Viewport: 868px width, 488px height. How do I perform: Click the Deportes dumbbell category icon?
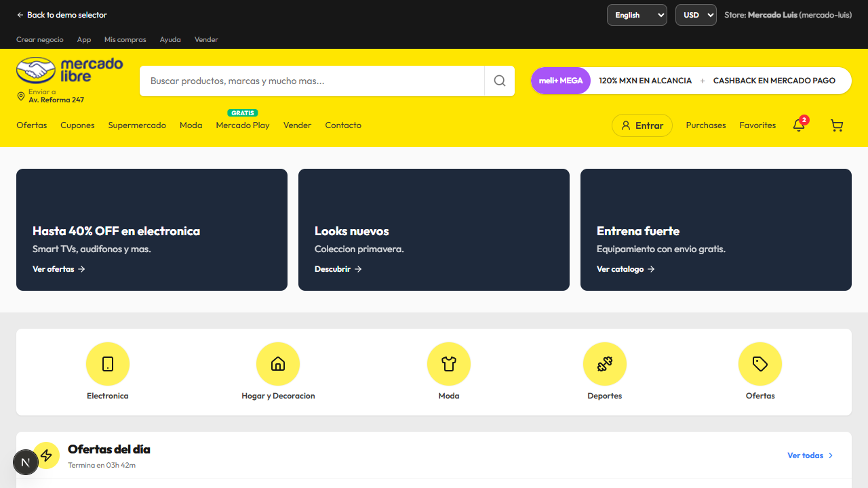click(x=605, y=364)
